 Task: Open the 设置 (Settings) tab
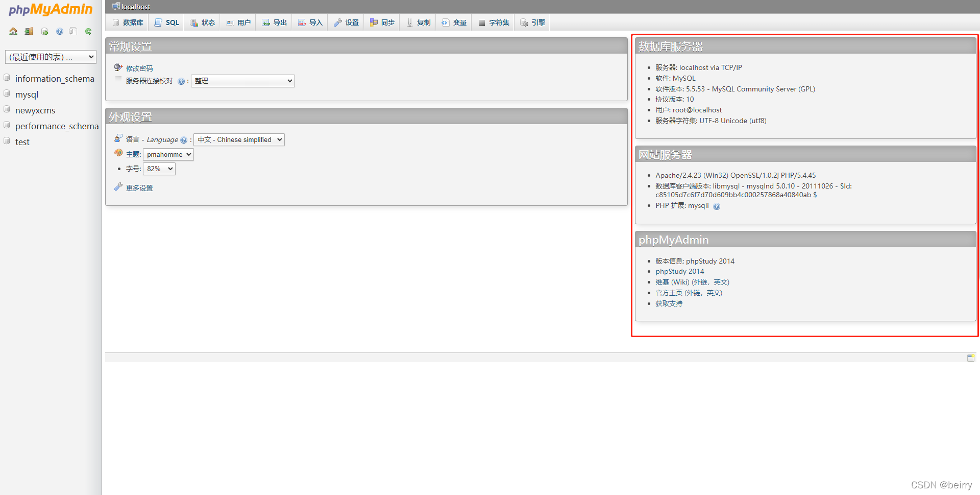tap(346, 22)
